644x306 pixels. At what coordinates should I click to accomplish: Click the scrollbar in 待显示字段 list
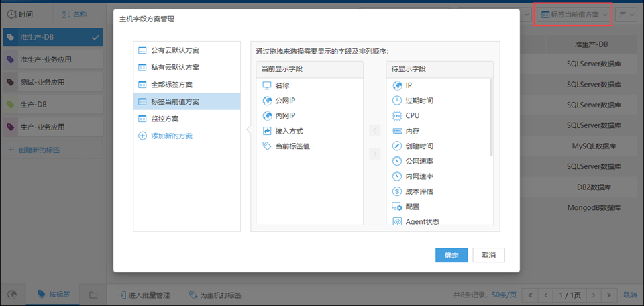pyautogui.click(x=491, y=117)
